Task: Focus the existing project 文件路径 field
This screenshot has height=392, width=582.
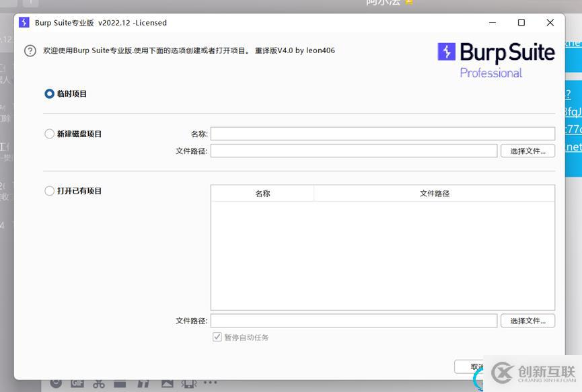Action: [x=354, y=321]
